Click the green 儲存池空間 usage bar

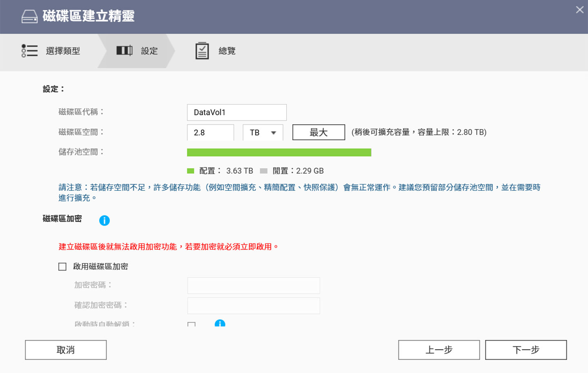279,152
